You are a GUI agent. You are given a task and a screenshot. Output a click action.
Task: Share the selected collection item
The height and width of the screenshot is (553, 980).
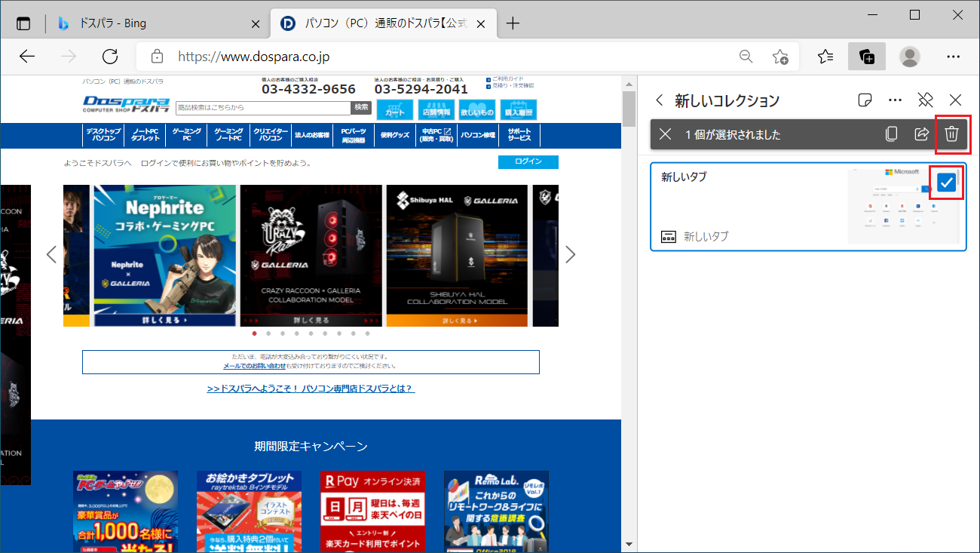921,134
